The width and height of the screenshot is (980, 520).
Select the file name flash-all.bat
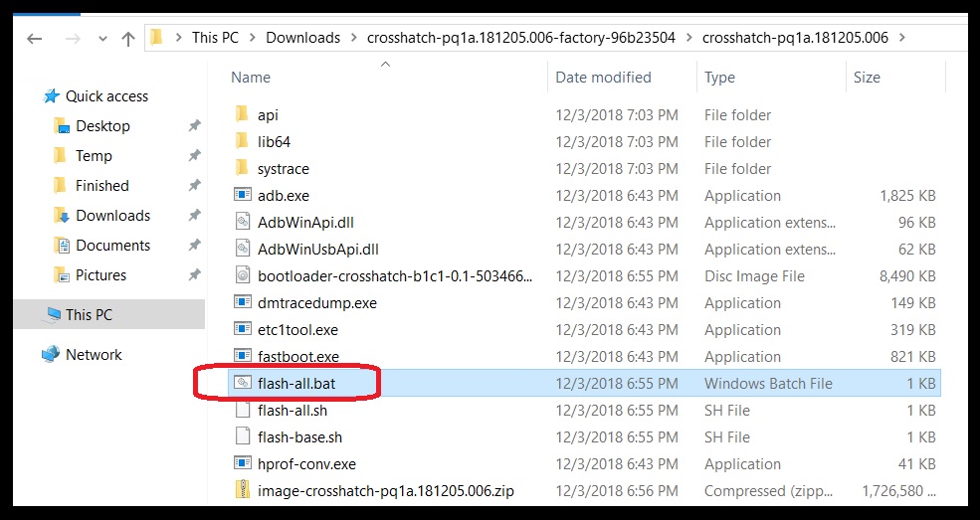point(296,384)
